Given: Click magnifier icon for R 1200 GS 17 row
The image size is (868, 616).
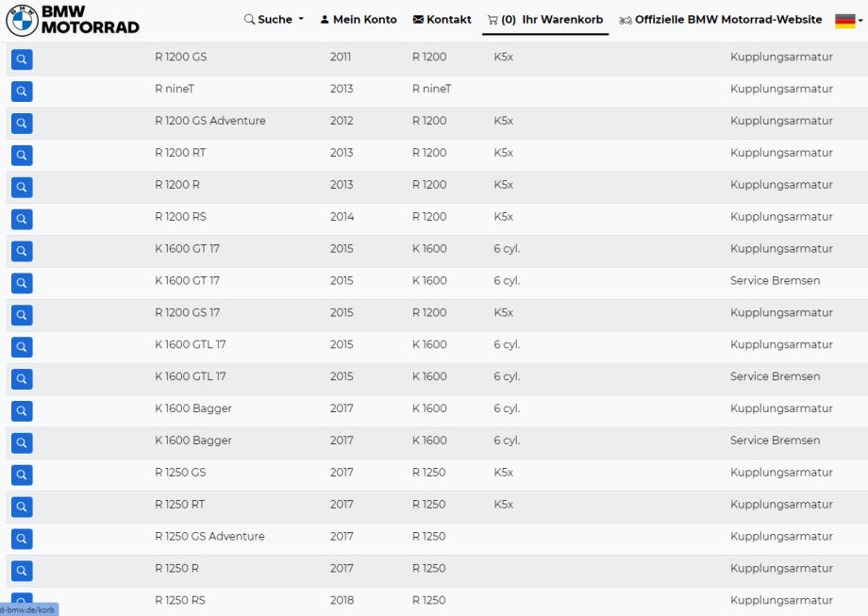Looking at the screenshot, I should click(x=22, y=315).
